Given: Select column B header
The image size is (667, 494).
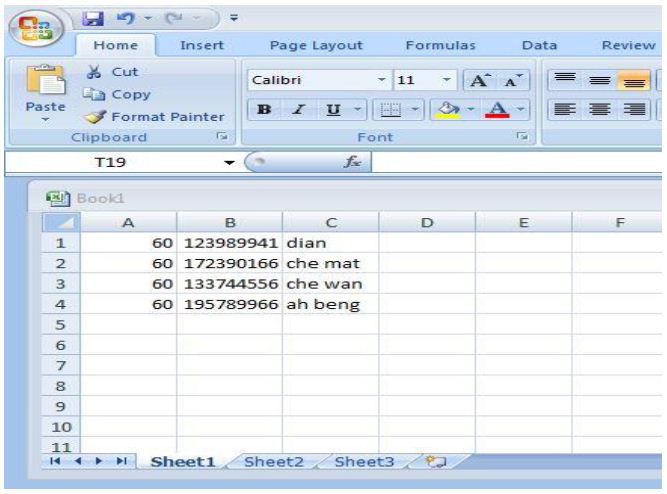Looking at the screenshot, I should tap(230, 222).
